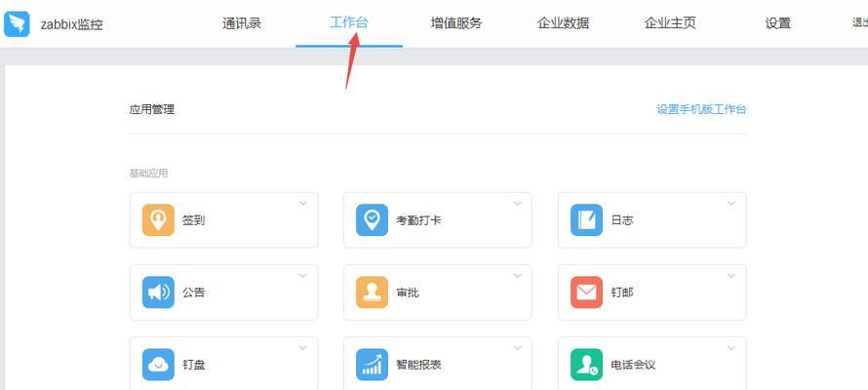This screenshot has height=390, width=868.
Task: Open the 钉盘 cloud icon
Action: (x=158, y=365)
